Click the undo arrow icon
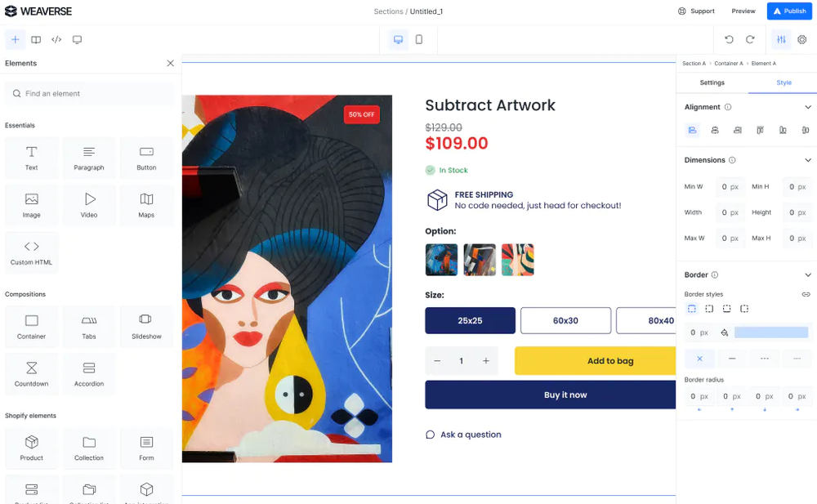Screen dimensions: 817x504 pyautogui.click(x=729, y=39)
